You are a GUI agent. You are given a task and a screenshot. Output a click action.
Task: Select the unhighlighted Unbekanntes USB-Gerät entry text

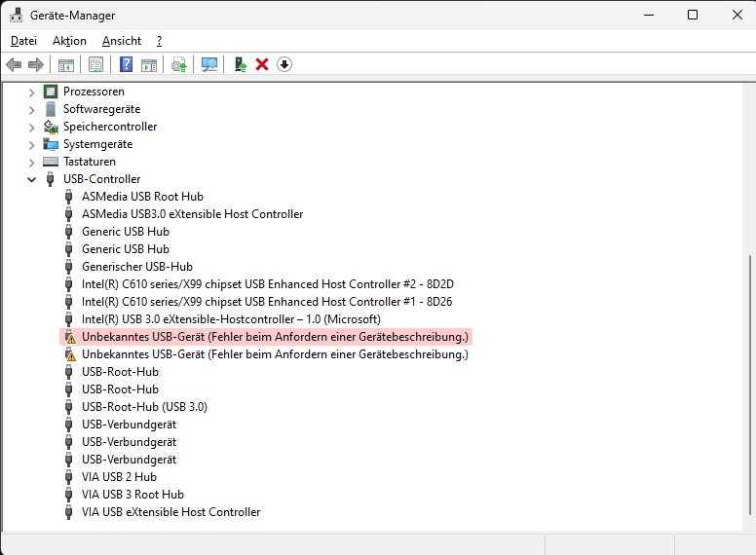[275, 354]
